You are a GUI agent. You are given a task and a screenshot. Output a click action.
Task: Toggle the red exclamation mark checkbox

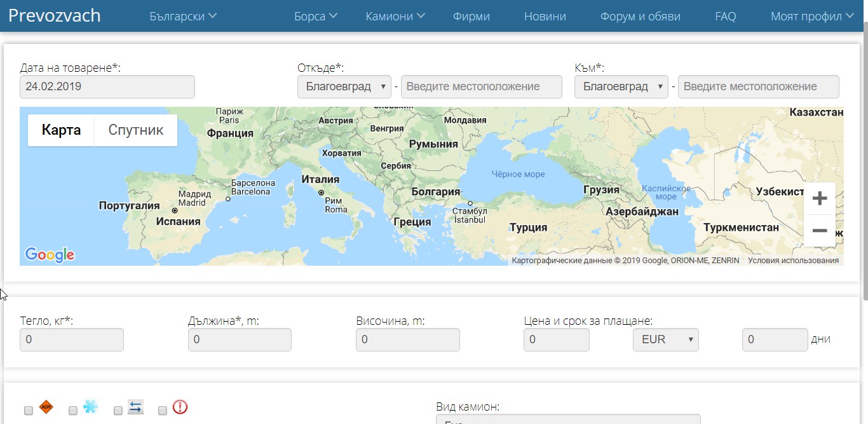(163, 411)
